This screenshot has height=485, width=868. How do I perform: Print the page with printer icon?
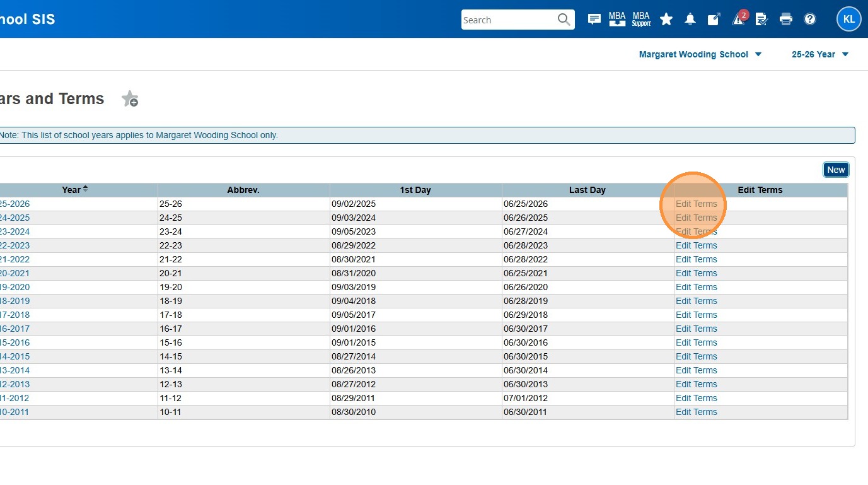[x=785, y=20]
